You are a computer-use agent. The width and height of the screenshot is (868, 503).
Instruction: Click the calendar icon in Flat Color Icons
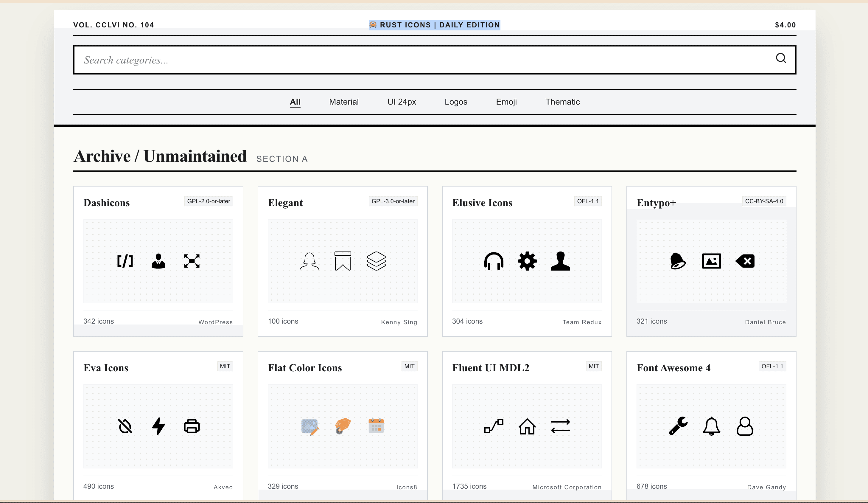376,426
